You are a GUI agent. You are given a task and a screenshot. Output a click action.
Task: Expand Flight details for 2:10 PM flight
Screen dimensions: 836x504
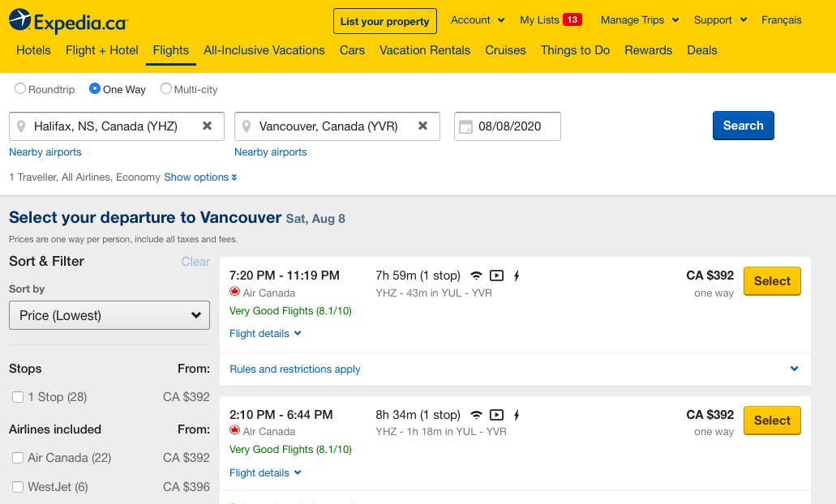click(265, 473)
